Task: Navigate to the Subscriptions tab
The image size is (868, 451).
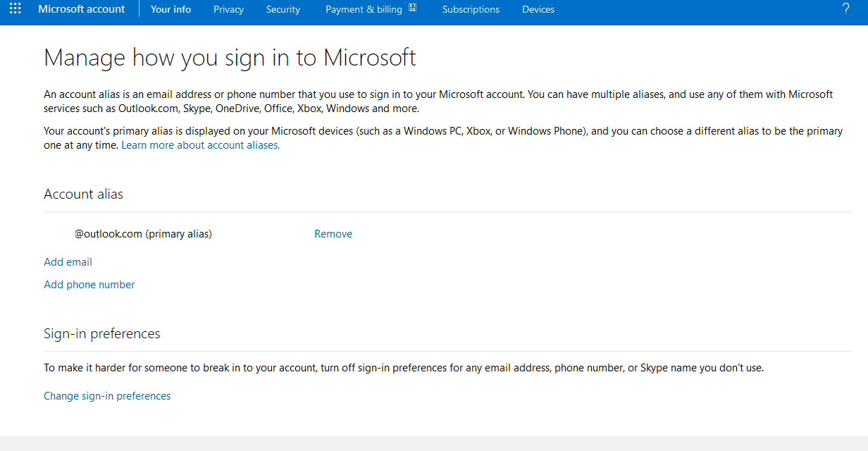Action: [471, 9]
